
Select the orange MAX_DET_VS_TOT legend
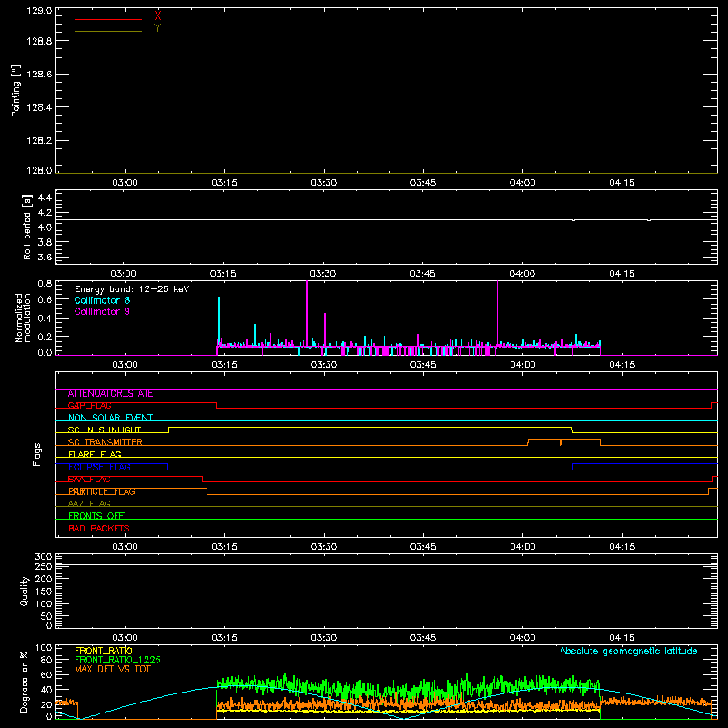tap(113, 669)
